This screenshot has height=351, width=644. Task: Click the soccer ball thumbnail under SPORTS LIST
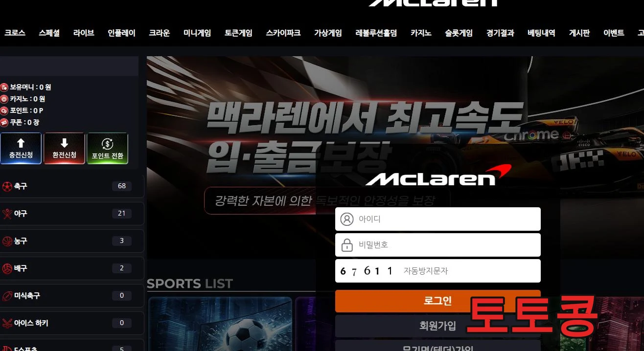tap(220, 324)
